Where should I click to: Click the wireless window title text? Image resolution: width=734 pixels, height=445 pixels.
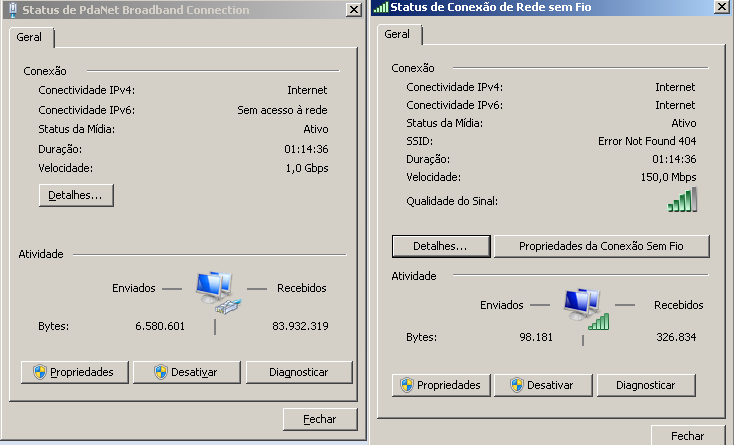click(491, 7)
